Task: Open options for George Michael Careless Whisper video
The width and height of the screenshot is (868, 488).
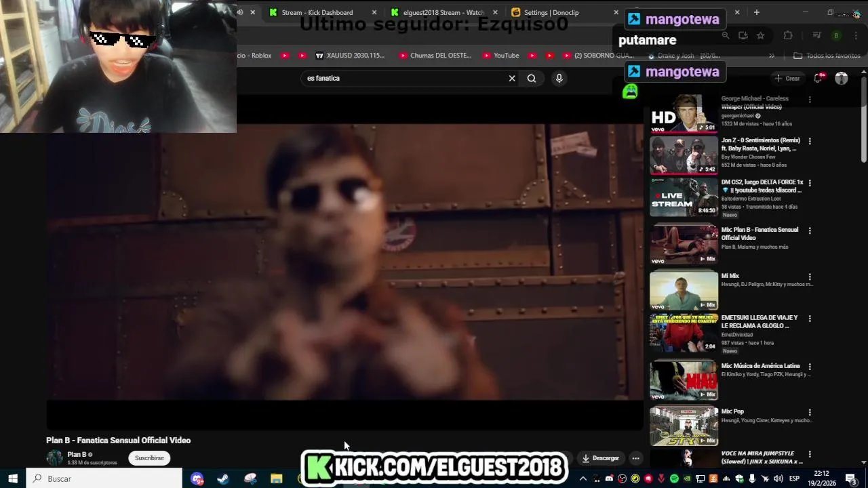Action: pos(810,100)
